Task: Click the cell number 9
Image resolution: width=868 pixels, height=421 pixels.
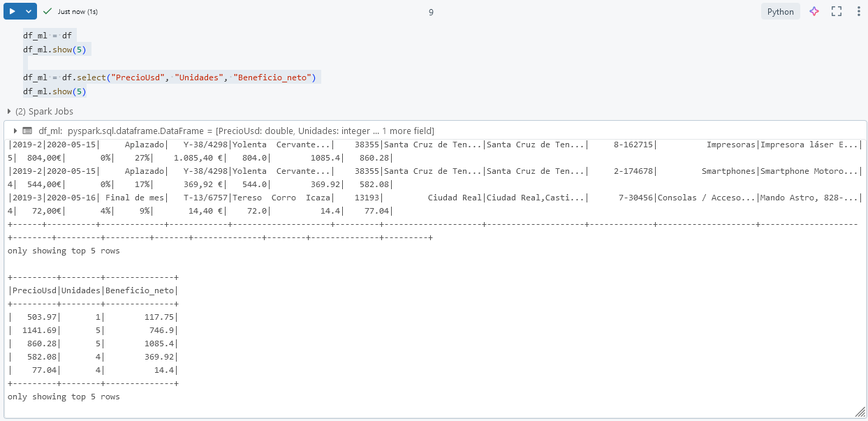Action: [x=431, y=12]
